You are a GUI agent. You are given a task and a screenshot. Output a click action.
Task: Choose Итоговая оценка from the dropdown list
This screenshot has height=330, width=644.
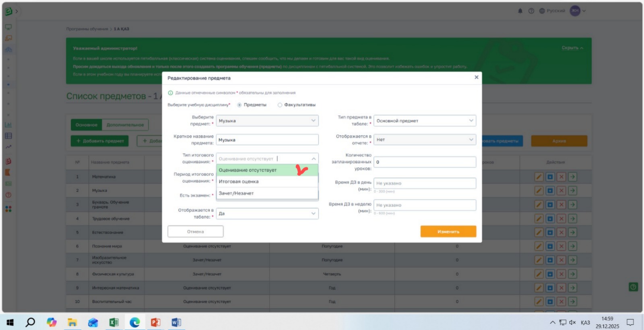pos(239,181)
